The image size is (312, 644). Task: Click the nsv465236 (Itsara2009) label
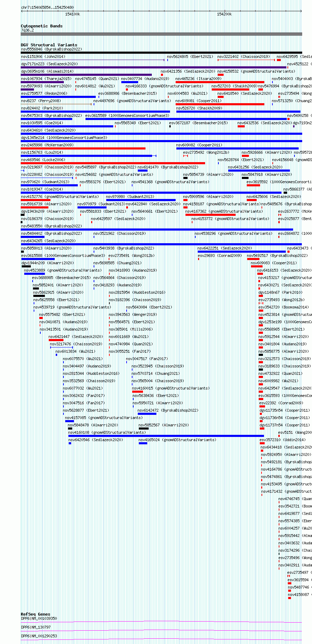[198, 79]
